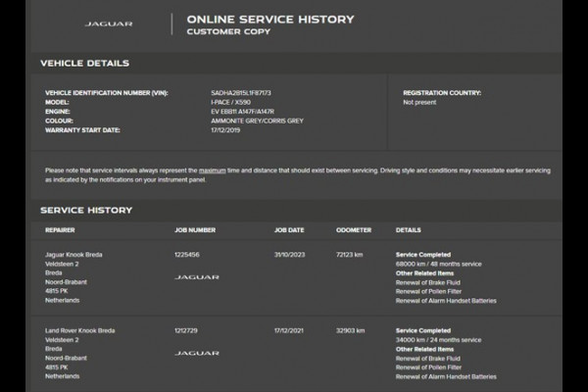Screen dimensions: 588x392
Task: Click the Odometer column header
Action: coord(354,230)
